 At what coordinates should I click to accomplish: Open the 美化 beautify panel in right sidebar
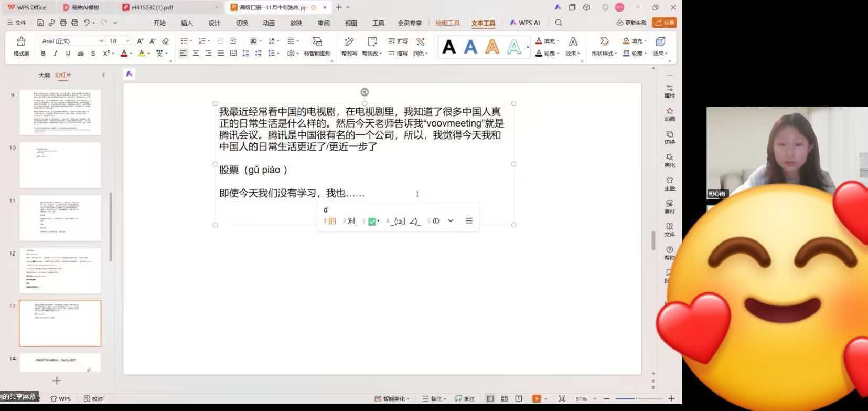[x=670, y=160]
